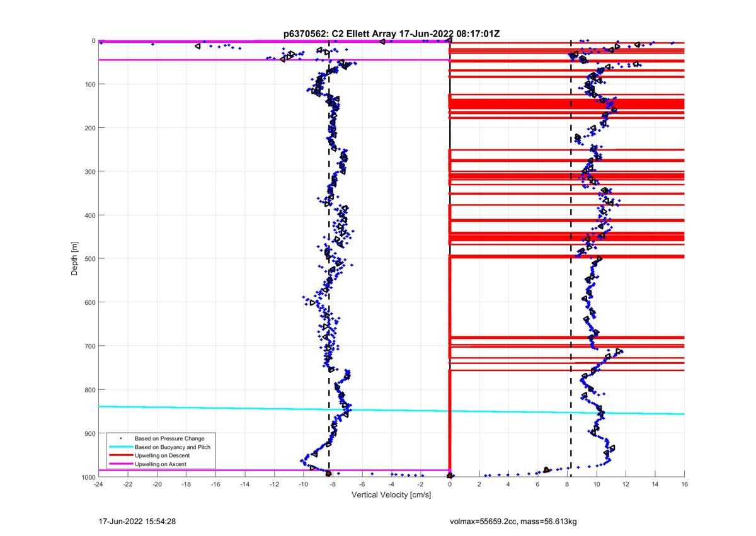Click the "-12" velocity tick label
756x536 pixels.
(x=274, y=484)
